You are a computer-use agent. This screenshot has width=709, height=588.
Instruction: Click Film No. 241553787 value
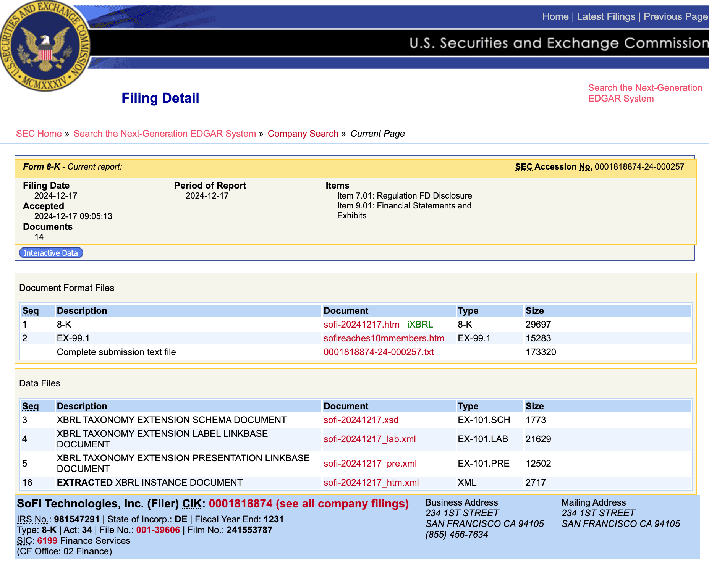(x=249, y=530)
